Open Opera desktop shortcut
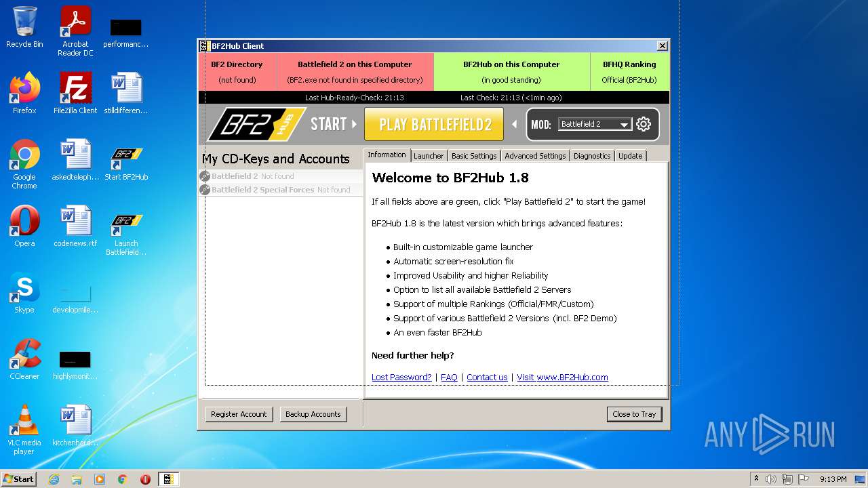The height and width of the screenshot is (488, 868). pos(24,226)
